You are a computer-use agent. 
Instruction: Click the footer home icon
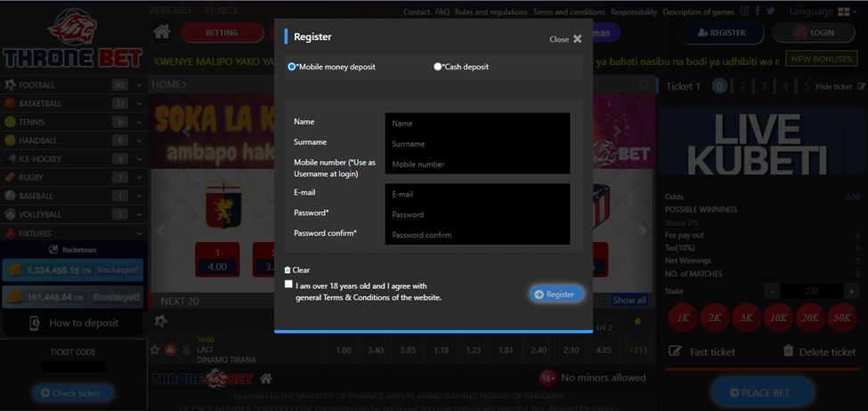265,378
